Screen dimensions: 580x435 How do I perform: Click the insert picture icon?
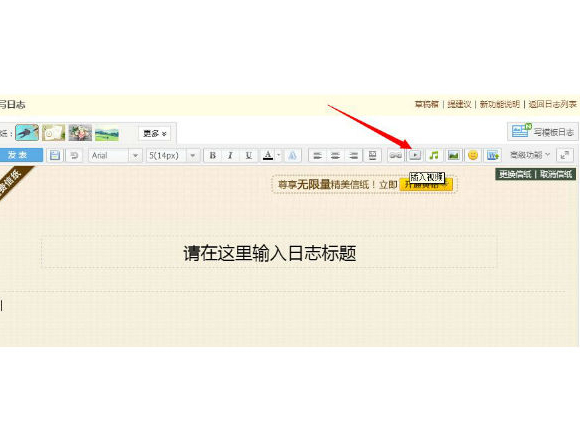453,155
